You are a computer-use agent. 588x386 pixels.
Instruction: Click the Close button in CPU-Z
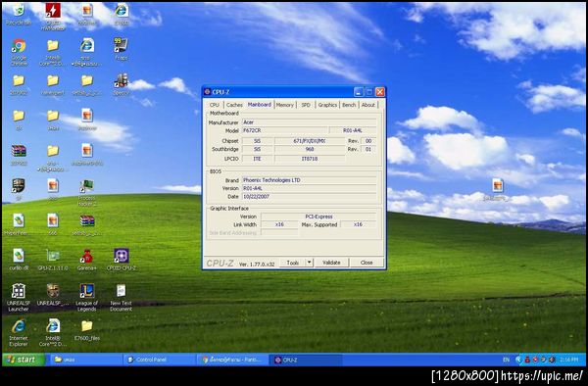[367, 263]
